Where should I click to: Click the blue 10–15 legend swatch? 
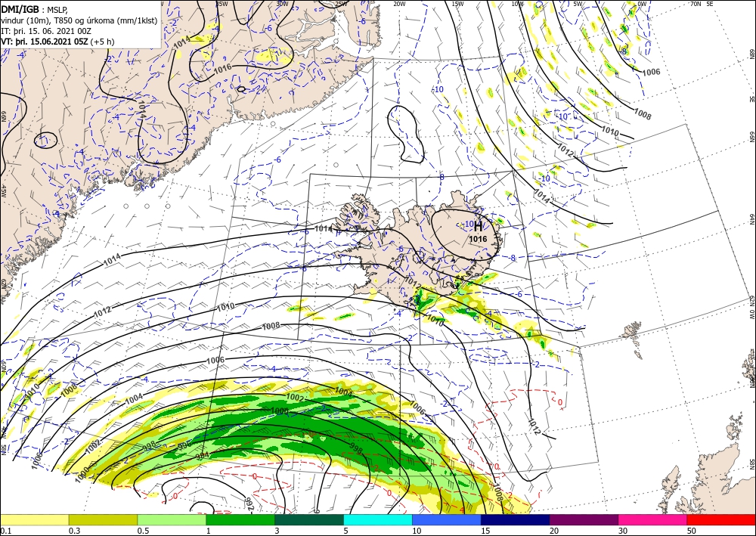click(x=447, y=519)
